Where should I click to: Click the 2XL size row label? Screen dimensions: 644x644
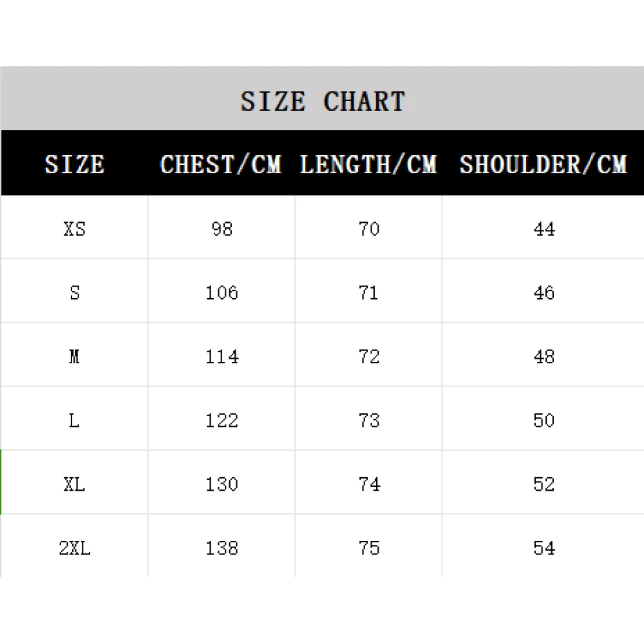[74, 548]
